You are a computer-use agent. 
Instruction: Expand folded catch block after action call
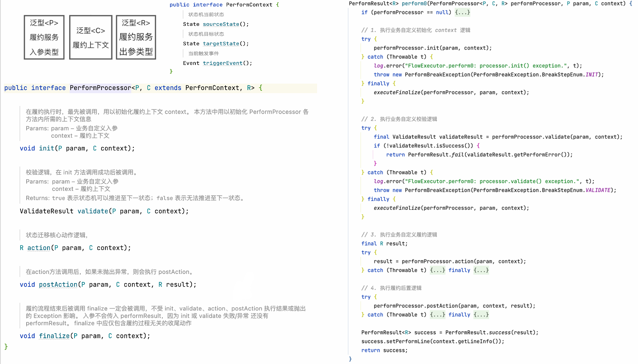[437, 271]
